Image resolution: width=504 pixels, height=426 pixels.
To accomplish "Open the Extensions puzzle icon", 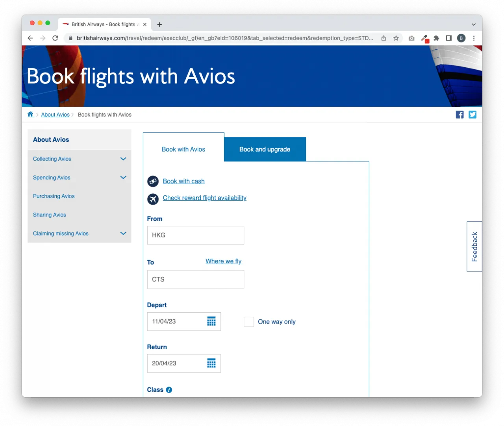I will click(x=436, y=38).
